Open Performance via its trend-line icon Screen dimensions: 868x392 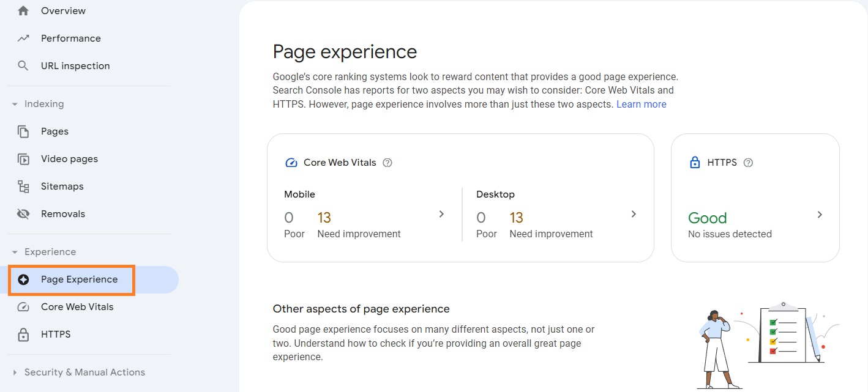[23, 38]
